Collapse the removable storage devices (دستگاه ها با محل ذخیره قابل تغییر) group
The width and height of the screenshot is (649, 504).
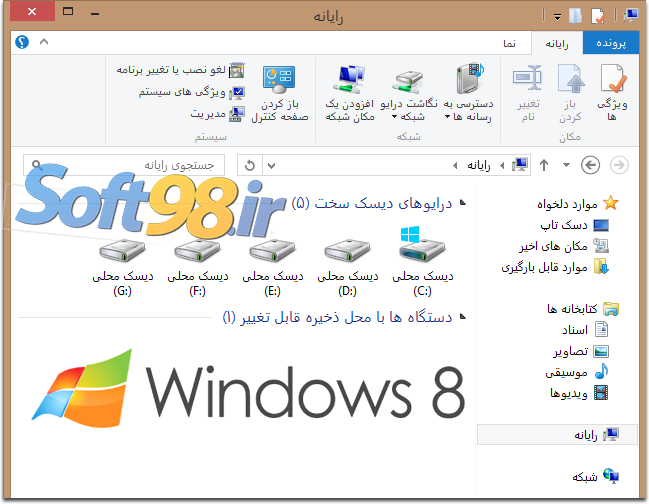tap(463, 317)
